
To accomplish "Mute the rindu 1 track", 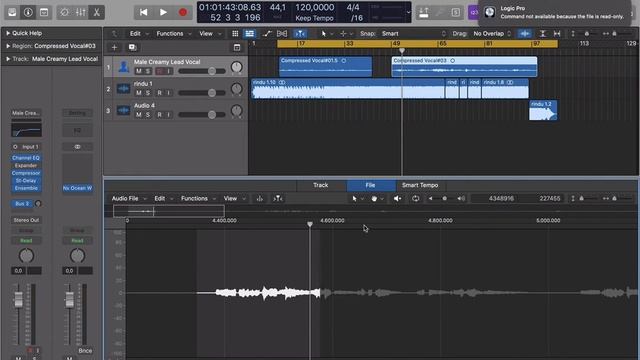I will 139,93.
